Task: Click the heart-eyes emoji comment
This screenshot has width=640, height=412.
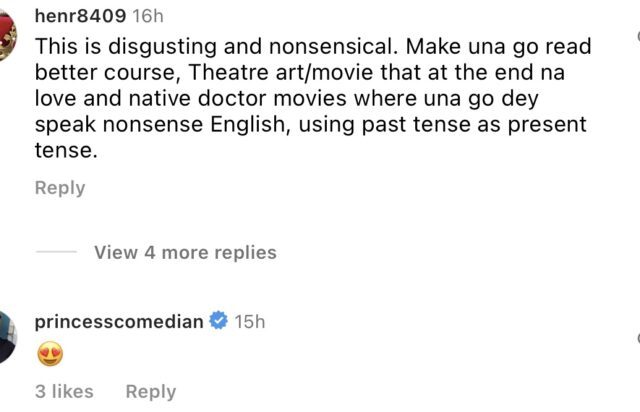Action: 49,353
